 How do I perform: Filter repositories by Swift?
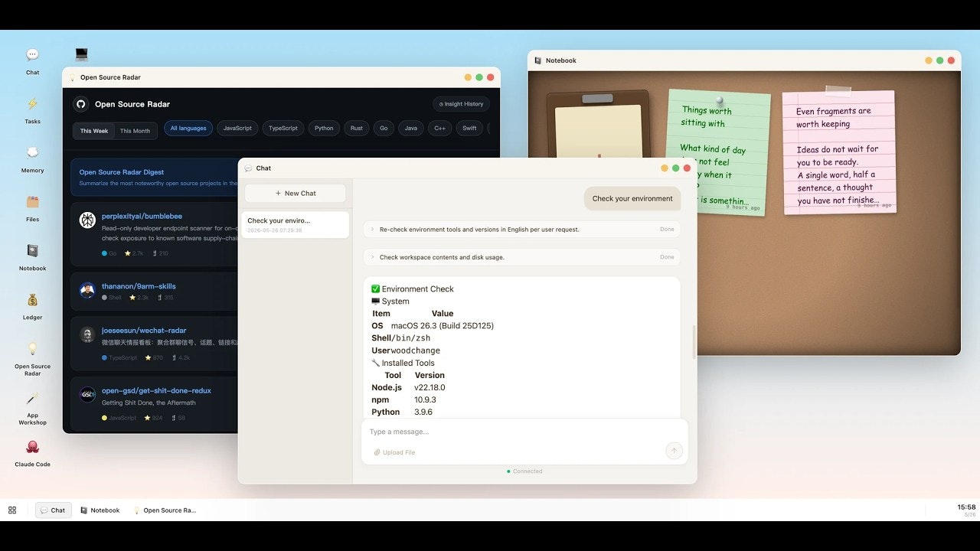coord(469,129)
